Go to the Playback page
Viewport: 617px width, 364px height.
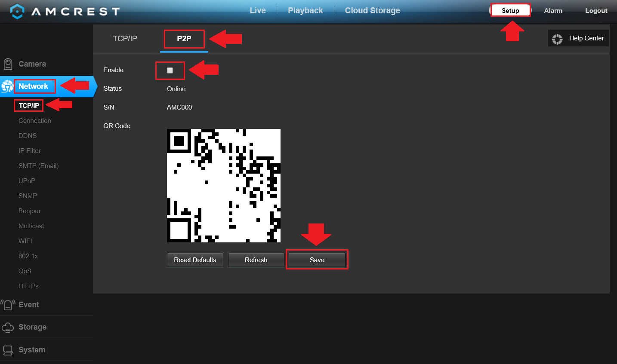pos(305,10)
